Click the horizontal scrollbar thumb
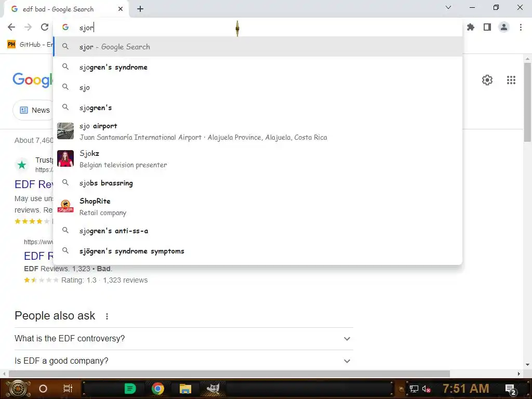This screenshot has height=399, width=532. 229,374
